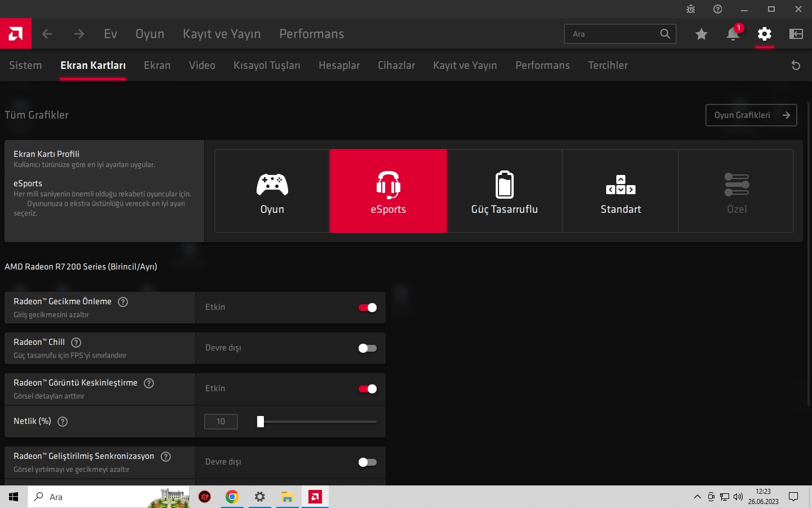Click the AMD logo home icon

[16, 34]
